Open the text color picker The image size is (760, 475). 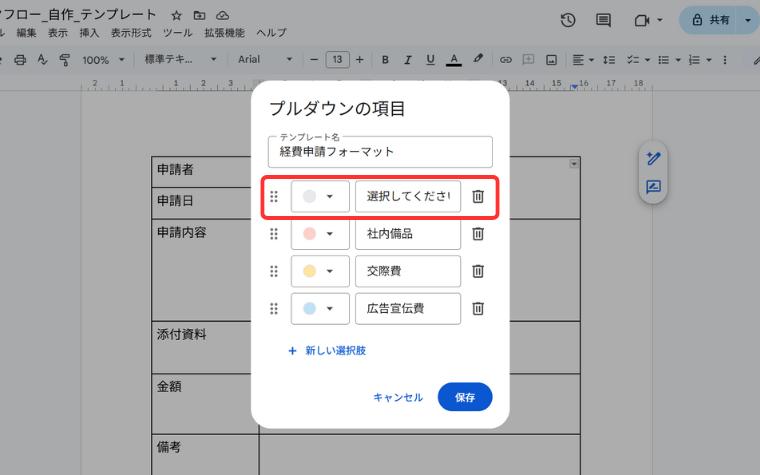[x=454, y=60]
